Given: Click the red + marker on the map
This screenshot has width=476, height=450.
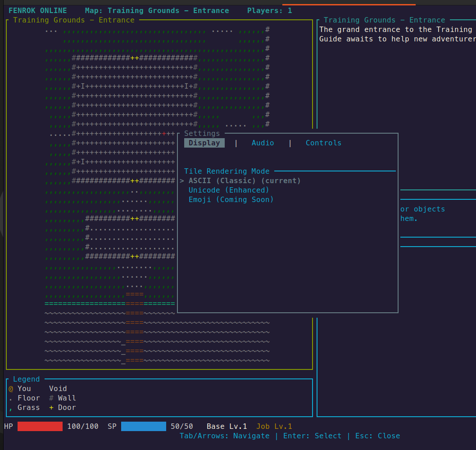Looking at the screenshot, I should 164,134.
